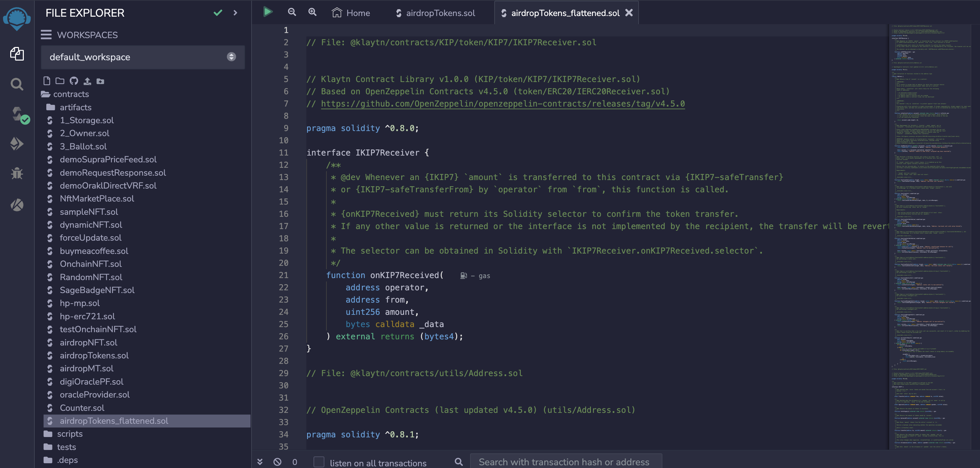Toggle terminal panel with double chevron

[260, 462]
